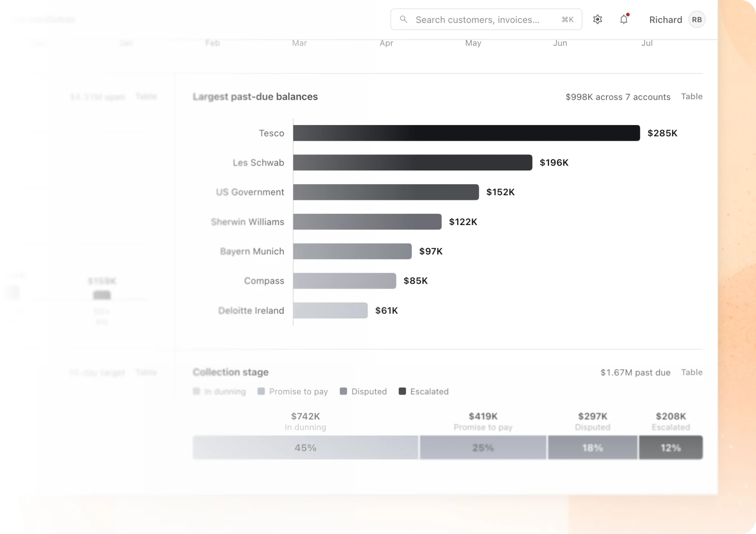Select the Tesco $285K bar
The image size is (756, 534).
pos(466,133)
